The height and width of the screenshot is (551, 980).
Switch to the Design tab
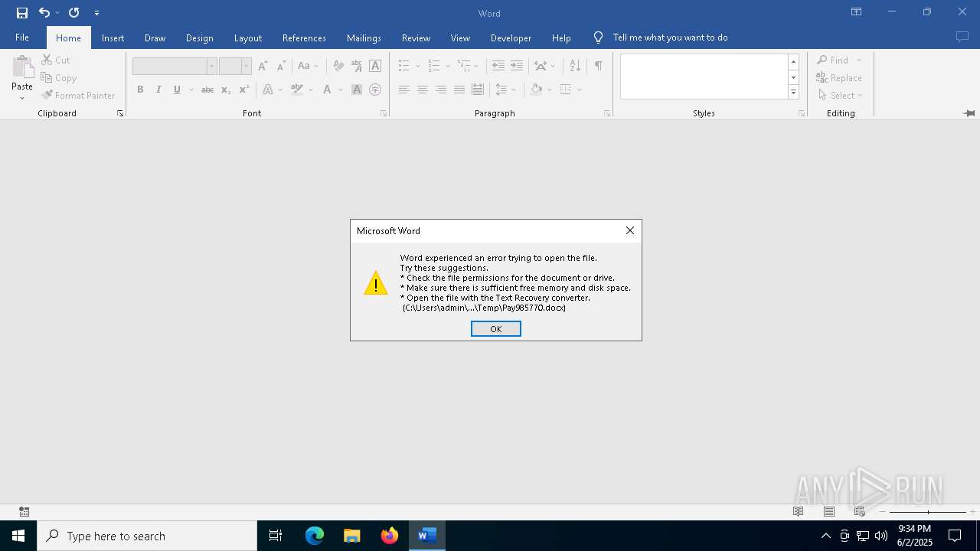(199, 37)
